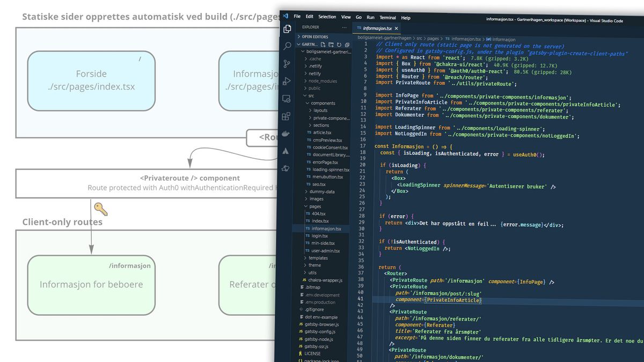Open the Help menu

pos(406,18)
